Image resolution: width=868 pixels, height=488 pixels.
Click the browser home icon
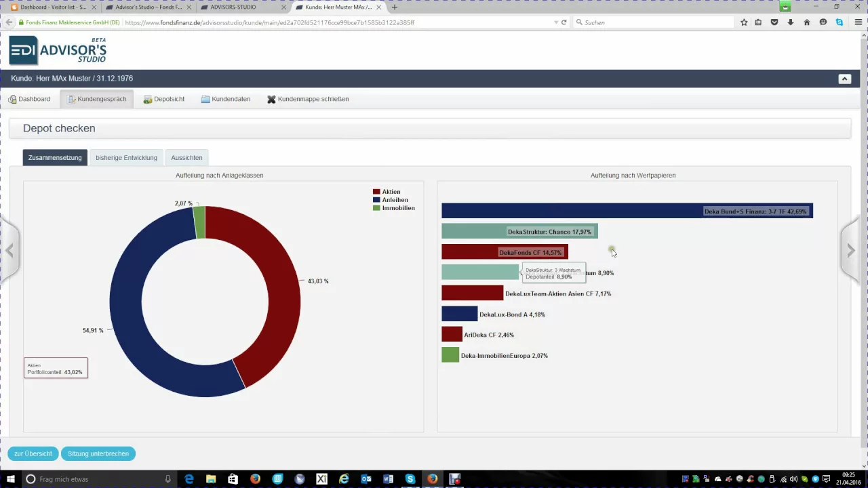click(x=807, y=22)
